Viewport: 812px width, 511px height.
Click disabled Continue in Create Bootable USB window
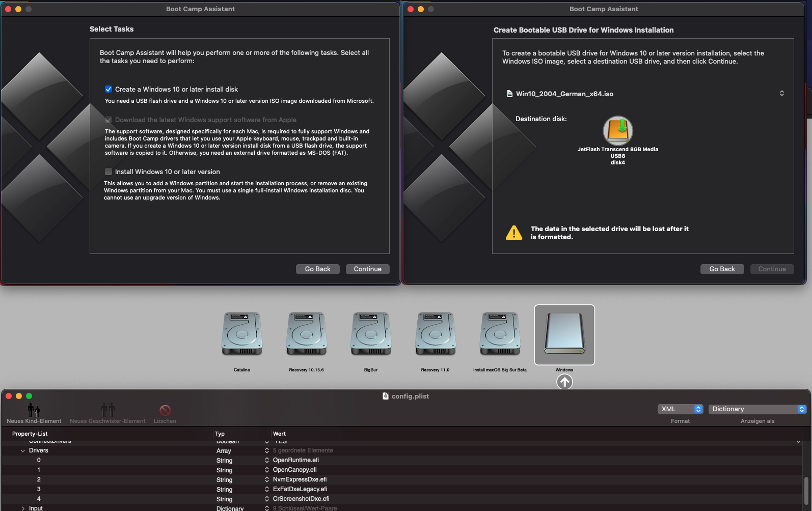(772, 269)
